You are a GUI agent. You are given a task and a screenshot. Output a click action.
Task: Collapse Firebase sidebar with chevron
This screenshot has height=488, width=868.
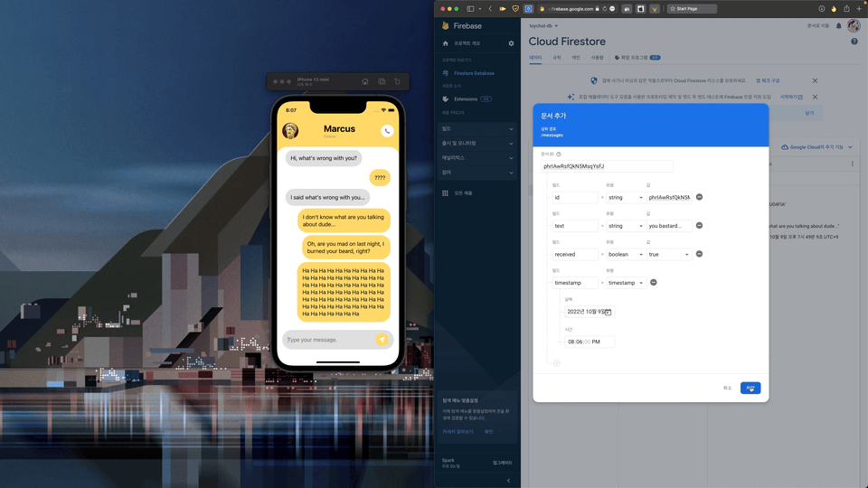click(x=509, y=480)
